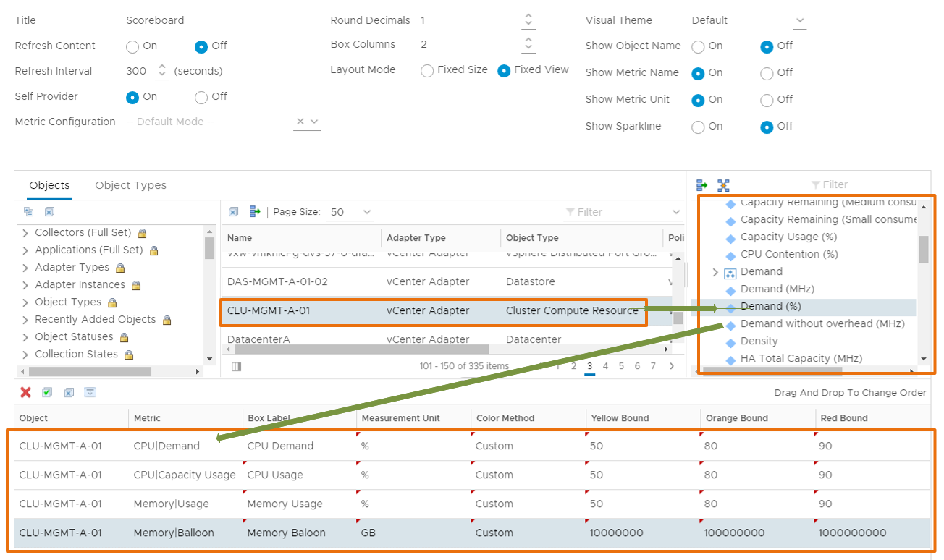The image size is (944, 560).
Task: Click the metric picker vertical scrollbar thumb
Action: click(923, 250)
